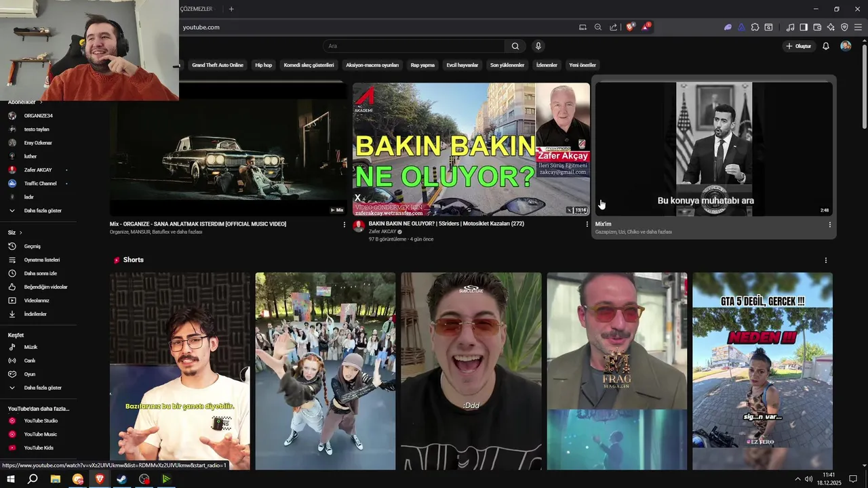Screen dimensions: 868x488
Task: Click the Windows Start button
Action: (11, 479)
